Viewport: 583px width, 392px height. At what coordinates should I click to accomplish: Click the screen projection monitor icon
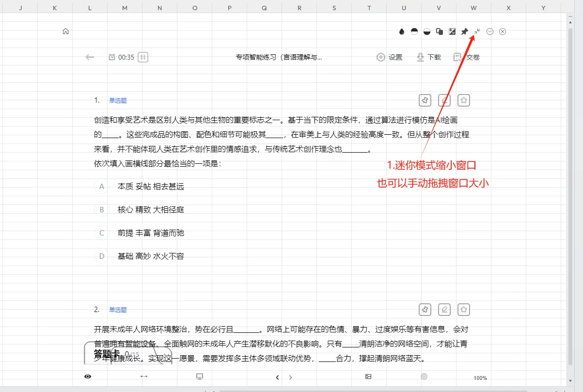pyautogui.click(x=200, y=376)
